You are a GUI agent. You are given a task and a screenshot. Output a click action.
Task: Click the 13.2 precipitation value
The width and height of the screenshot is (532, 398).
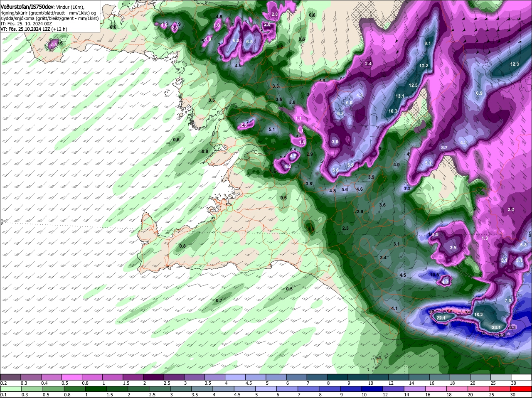pyautogui.click(x=424, y=66)
